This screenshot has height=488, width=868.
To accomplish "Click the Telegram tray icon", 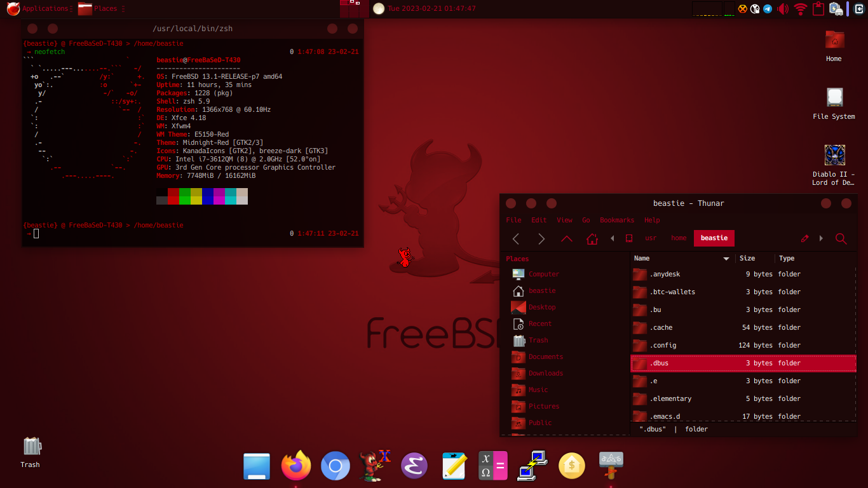I will pos(768,9).
